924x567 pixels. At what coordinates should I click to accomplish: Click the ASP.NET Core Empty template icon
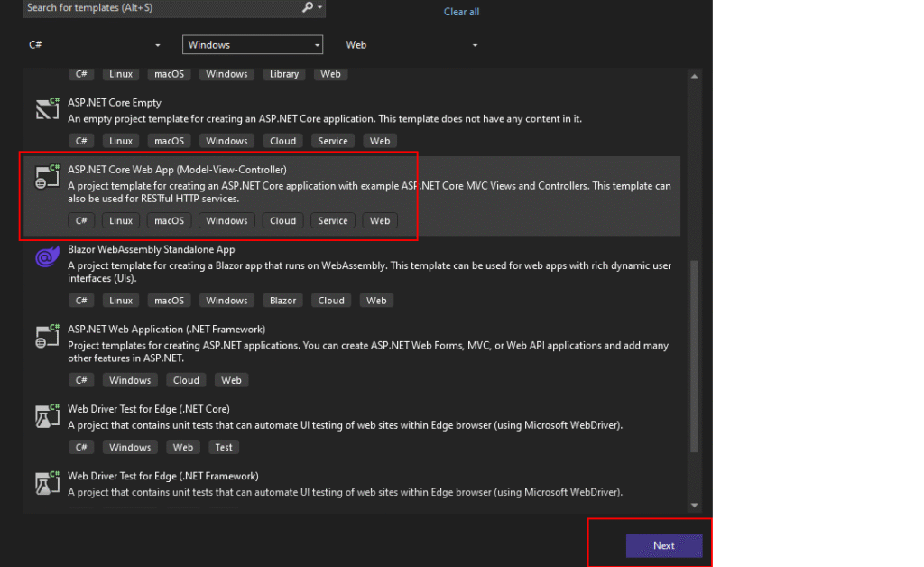click(x=47, y=108)
